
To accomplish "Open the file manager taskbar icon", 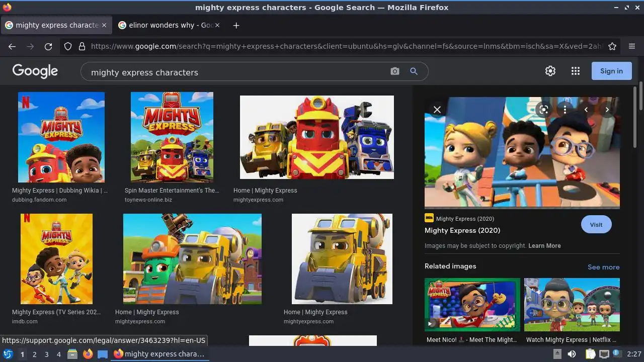I will 72,354.
